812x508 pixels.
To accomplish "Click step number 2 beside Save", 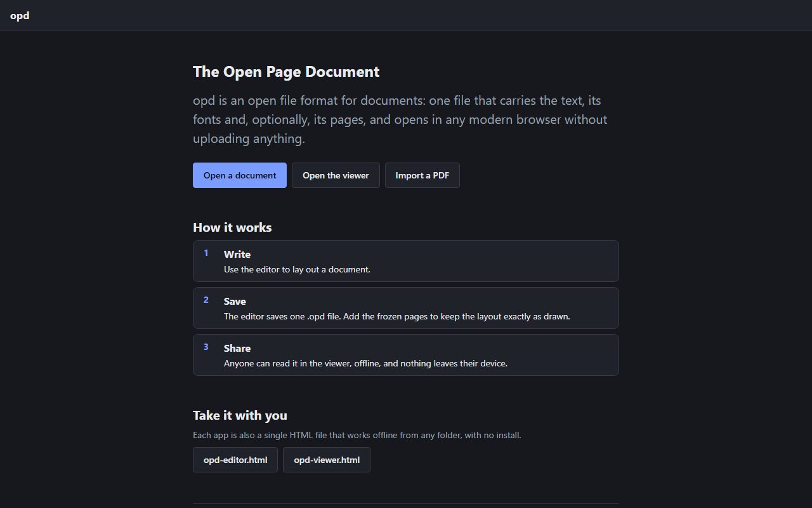I will pyautogui.click(x=206, y=300).
